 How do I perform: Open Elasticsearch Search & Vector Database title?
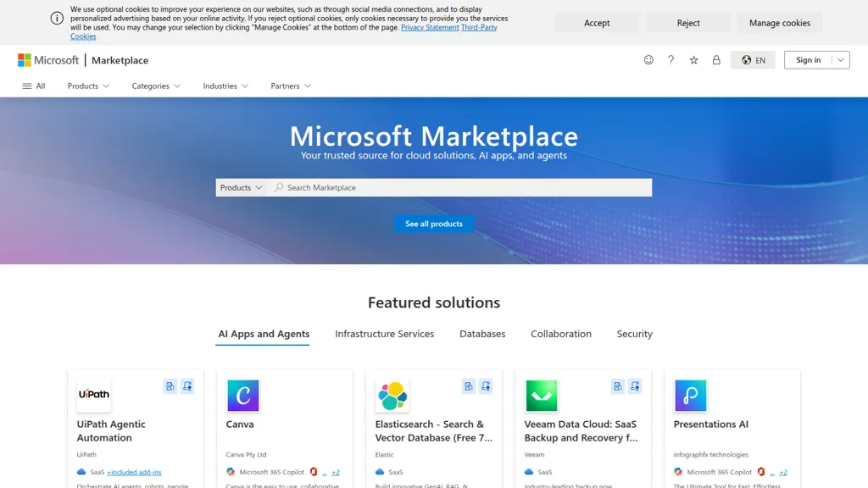434,430
